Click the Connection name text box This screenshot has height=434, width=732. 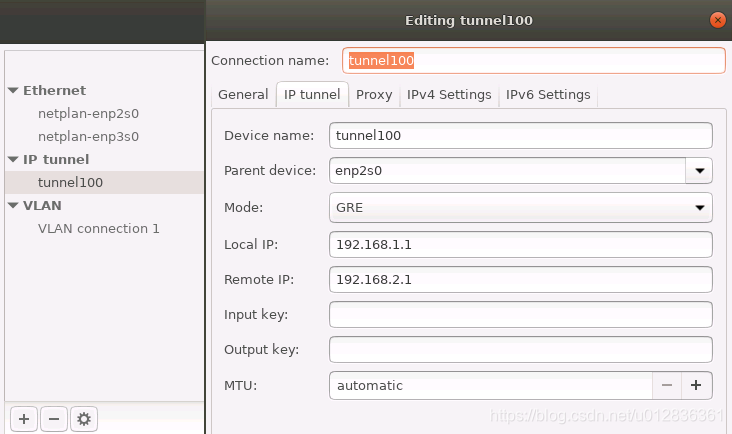coord(533,61)
